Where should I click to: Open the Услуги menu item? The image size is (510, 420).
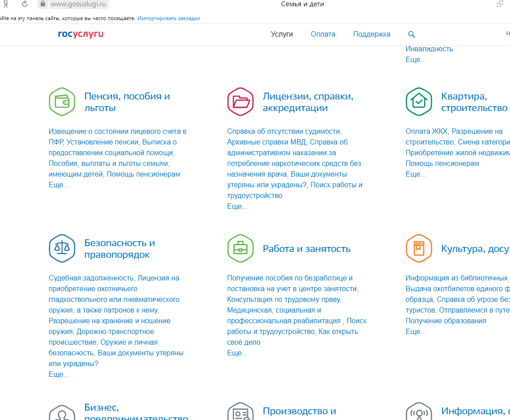tap(282, 34)
